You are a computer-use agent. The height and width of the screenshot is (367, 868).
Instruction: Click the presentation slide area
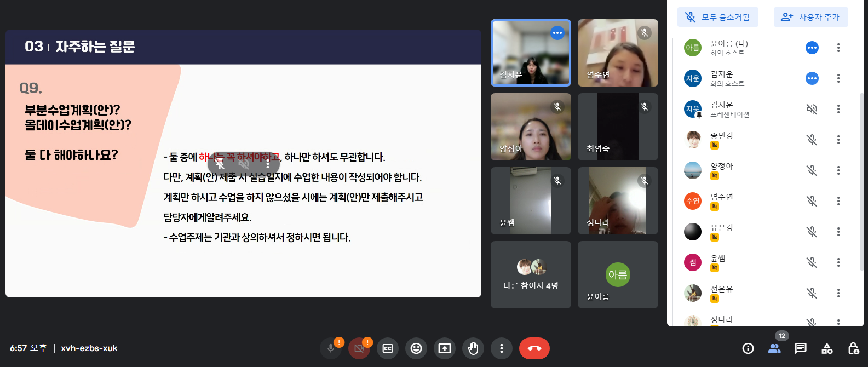point(243,164)
